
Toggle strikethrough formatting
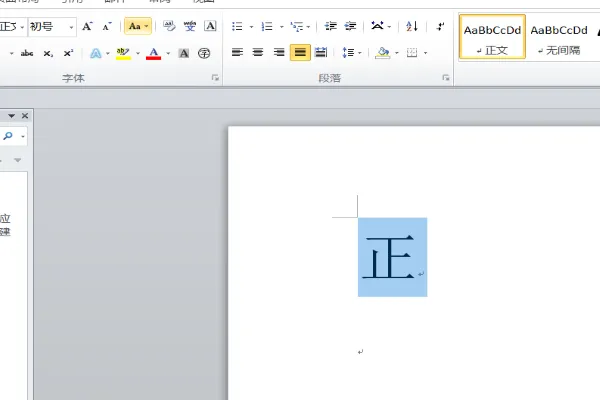(27, 53)
